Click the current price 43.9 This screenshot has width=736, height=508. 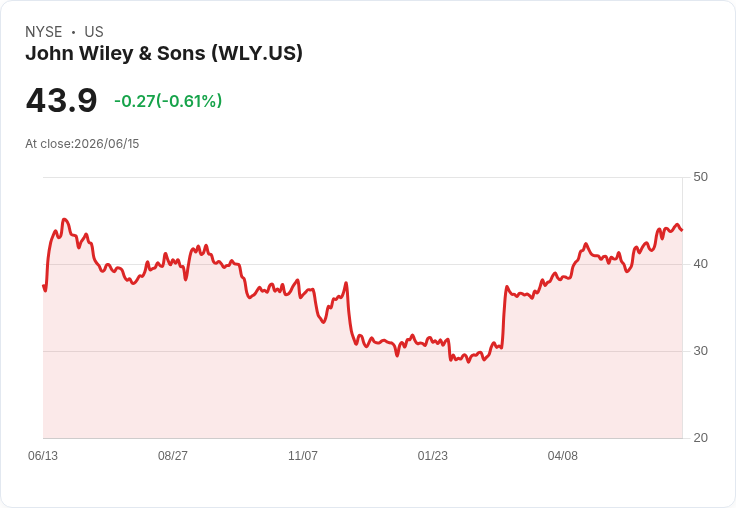pyautogui.click(x=61, y=100)
